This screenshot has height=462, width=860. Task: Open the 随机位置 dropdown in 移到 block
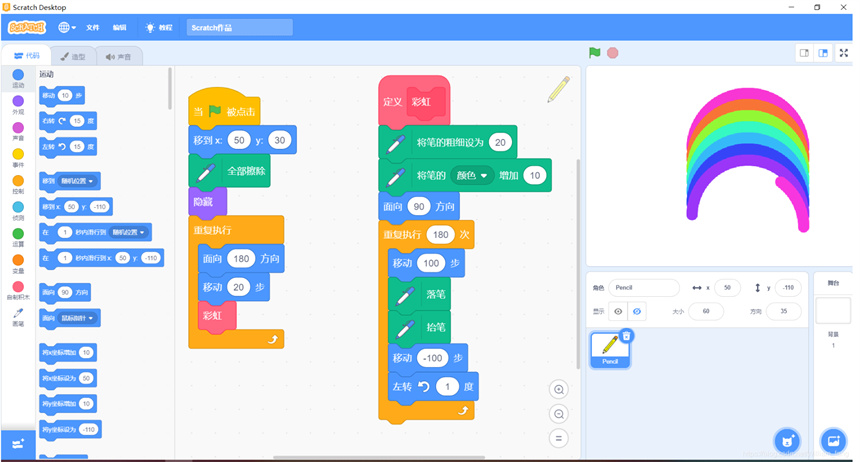click(80, 181)
